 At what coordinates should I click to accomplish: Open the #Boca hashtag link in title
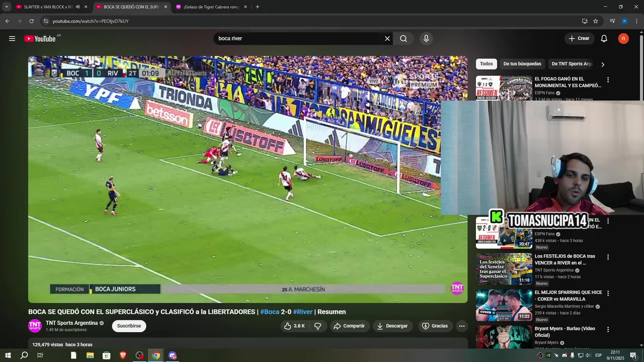(270, 312)
